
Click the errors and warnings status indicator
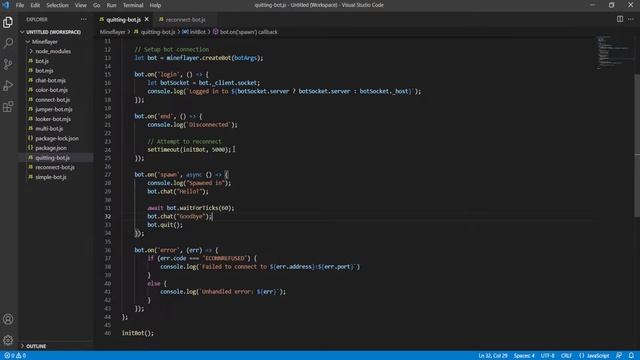pos(15,356)
